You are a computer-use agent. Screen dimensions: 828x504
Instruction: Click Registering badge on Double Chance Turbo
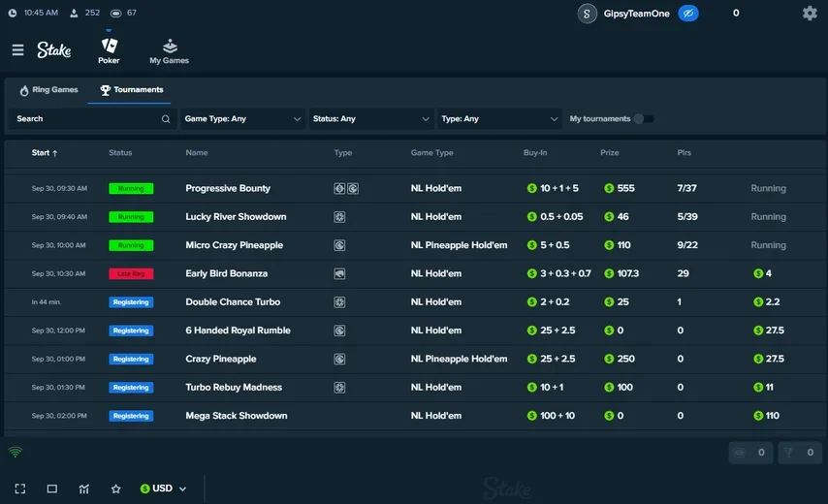[x=131, y=302]
